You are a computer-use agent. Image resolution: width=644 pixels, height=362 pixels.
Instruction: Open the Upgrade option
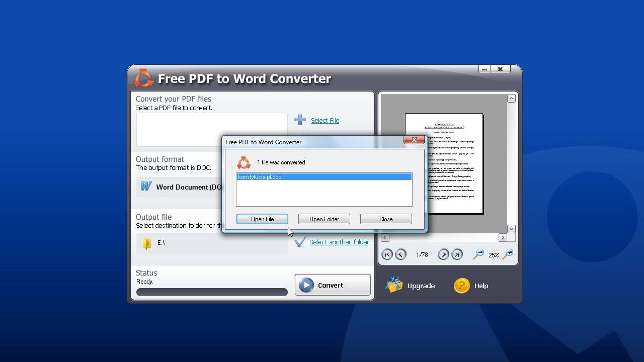point(421,286)
